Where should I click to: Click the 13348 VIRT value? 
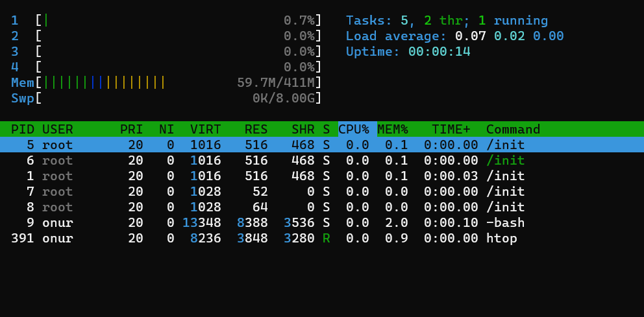click(202, 223)
